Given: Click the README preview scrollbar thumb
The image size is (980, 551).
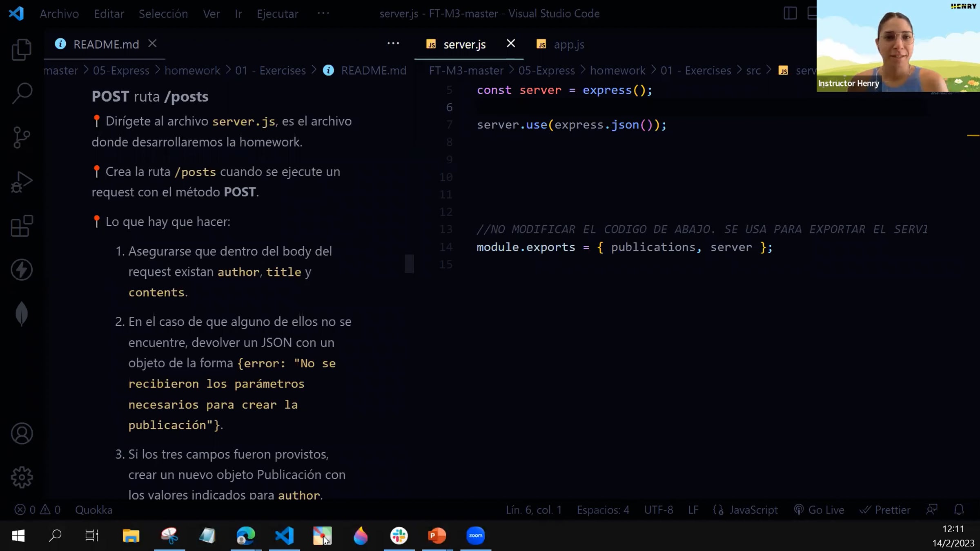Looking at the screenshot, I should pos(409,264).
